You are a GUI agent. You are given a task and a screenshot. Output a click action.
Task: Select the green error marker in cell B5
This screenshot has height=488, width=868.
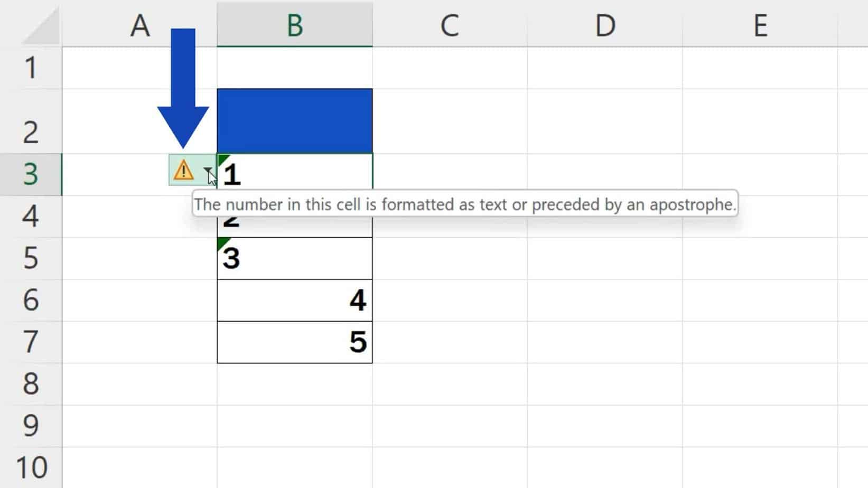(222, 242)
